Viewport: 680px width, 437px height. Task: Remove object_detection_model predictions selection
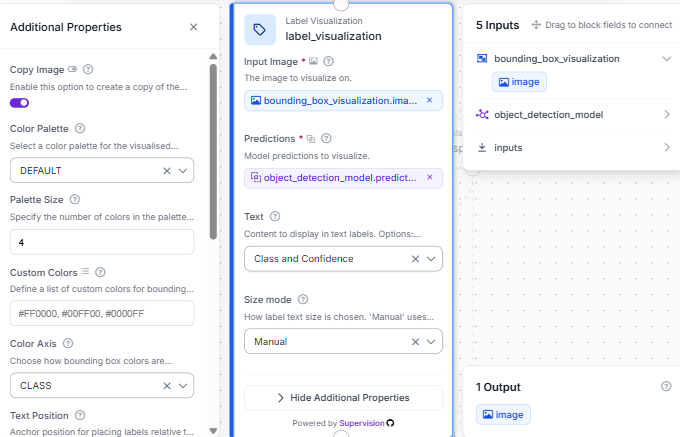click(430, 177)
